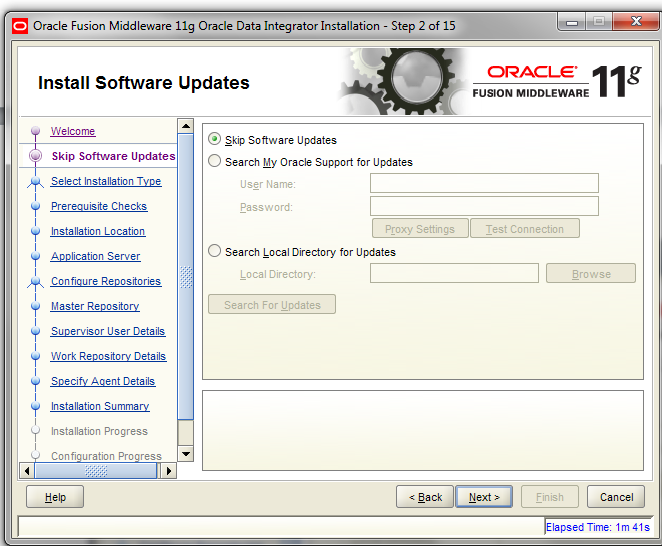Image resolution: width=662 pixels, height=546 pixels.
Task: Go to previous step with Back
Action: (425, 497)
